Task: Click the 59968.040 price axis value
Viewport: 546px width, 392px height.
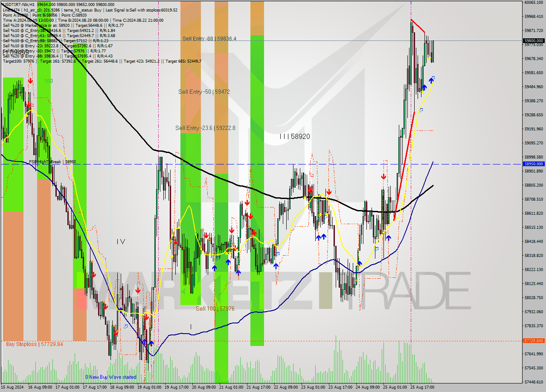Action: click(534, 17)
